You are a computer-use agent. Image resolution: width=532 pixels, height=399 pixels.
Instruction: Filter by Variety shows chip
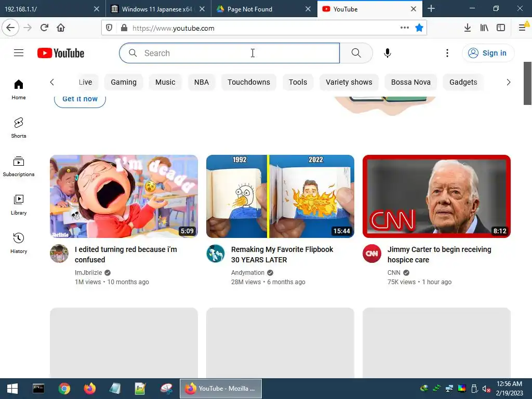(349, 82)
